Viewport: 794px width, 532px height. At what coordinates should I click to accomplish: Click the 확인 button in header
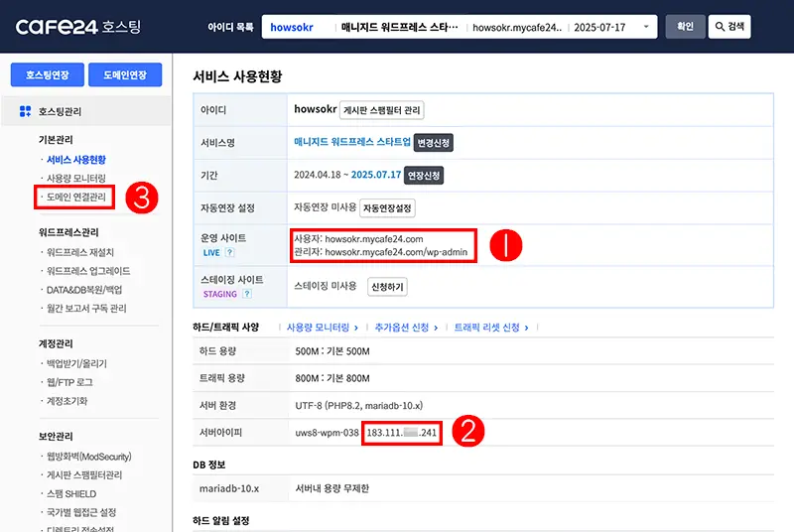(x=685, y=27)
